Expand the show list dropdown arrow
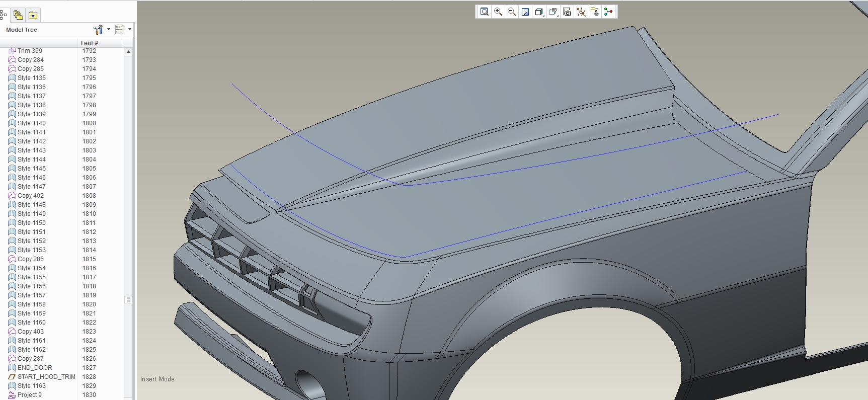This screenshot has width=868, height=400. pos(130,29)
